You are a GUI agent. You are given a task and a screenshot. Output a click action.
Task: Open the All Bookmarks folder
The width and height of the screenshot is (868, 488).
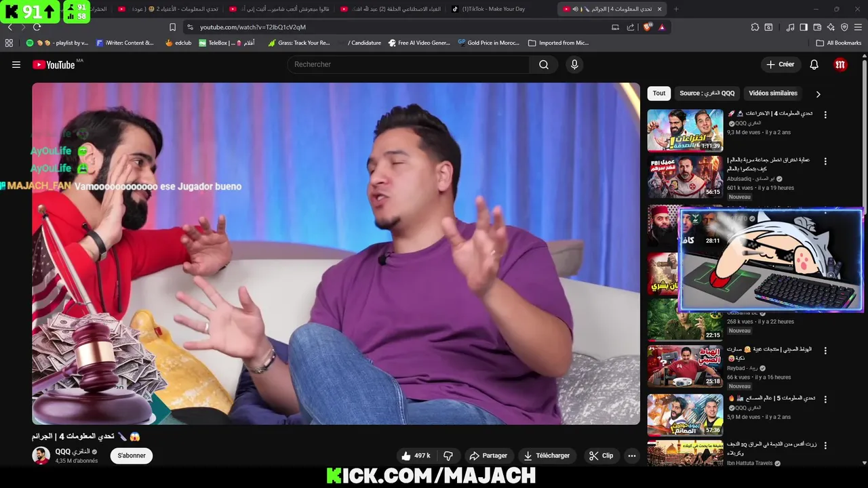click(x=839, y=43)
